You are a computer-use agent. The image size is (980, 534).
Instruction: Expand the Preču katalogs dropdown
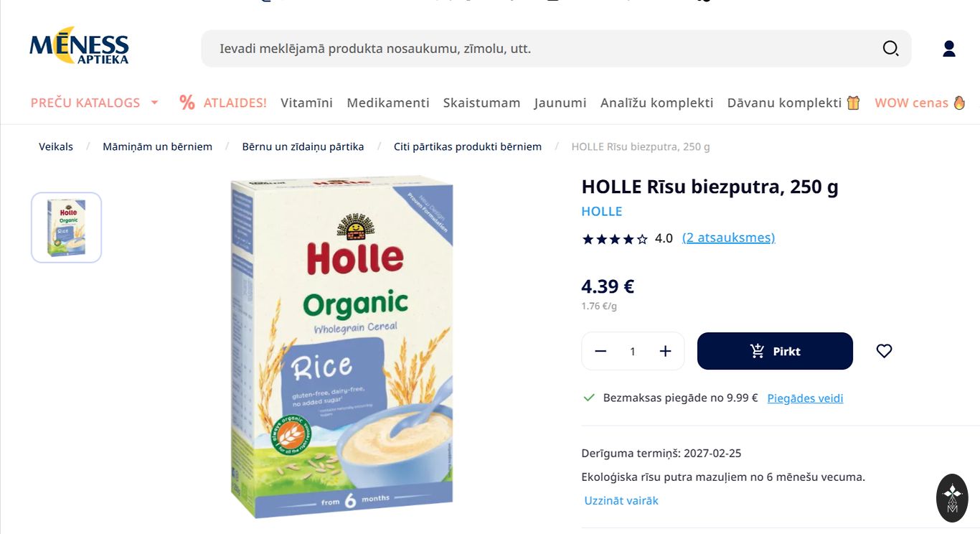(94, 103)
